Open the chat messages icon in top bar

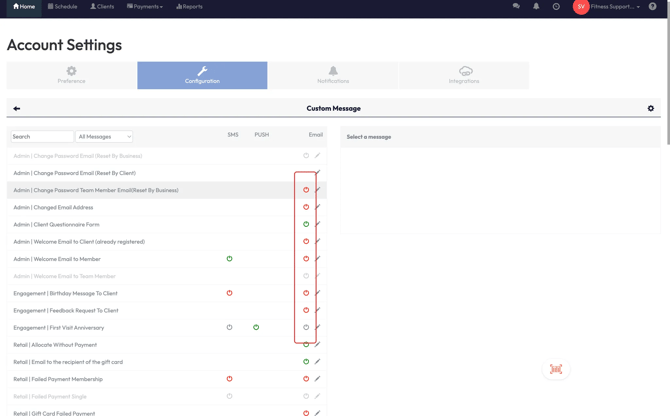pos(516,7)
